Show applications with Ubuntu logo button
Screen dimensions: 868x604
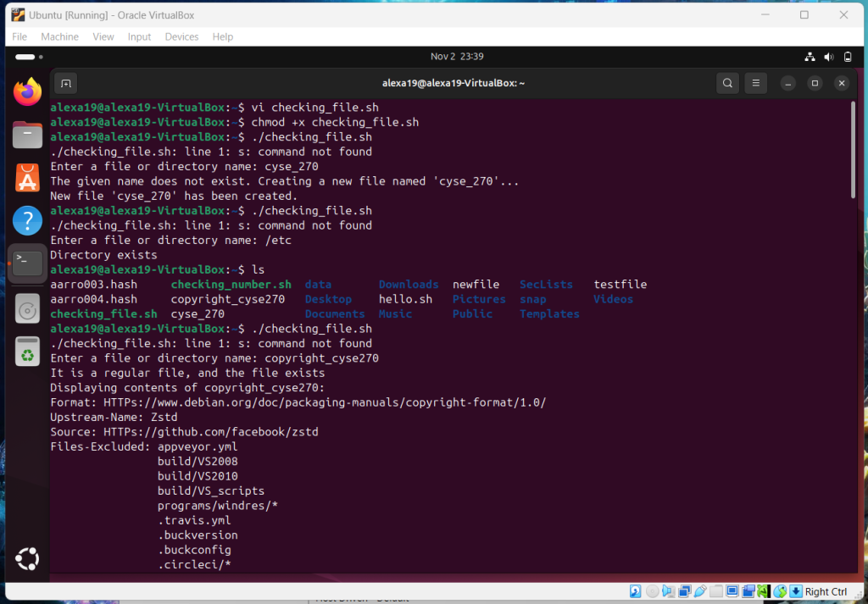coord(27,559)
